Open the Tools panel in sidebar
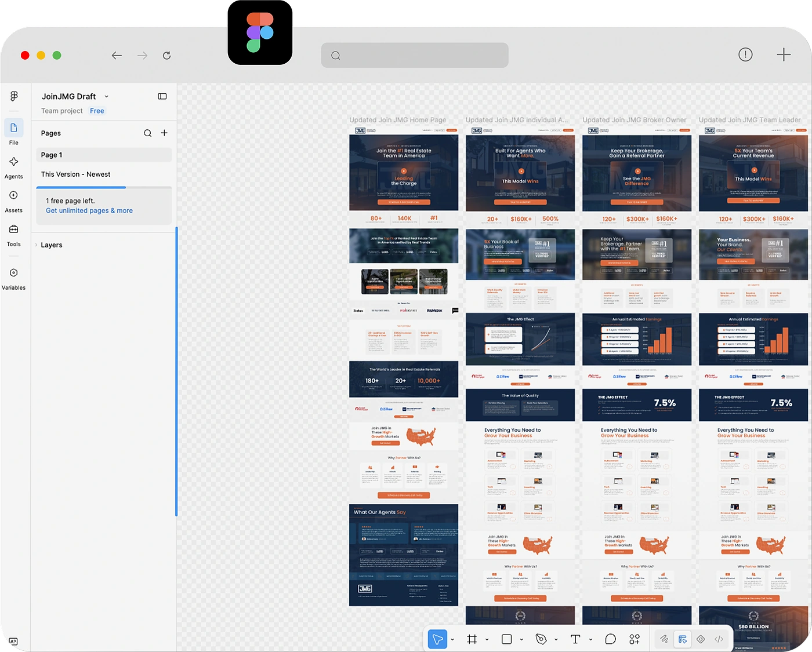This screenshot has width=812, height=652. [x=14, y=235]
